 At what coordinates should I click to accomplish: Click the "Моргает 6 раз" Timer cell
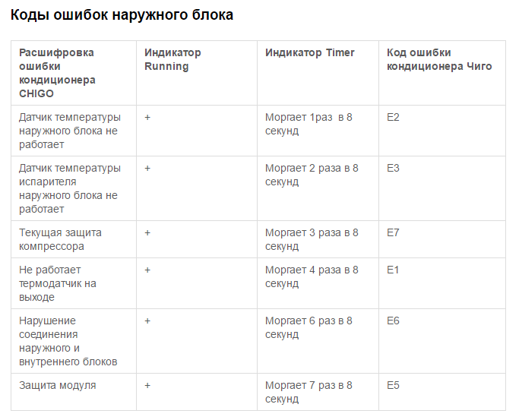309,327
